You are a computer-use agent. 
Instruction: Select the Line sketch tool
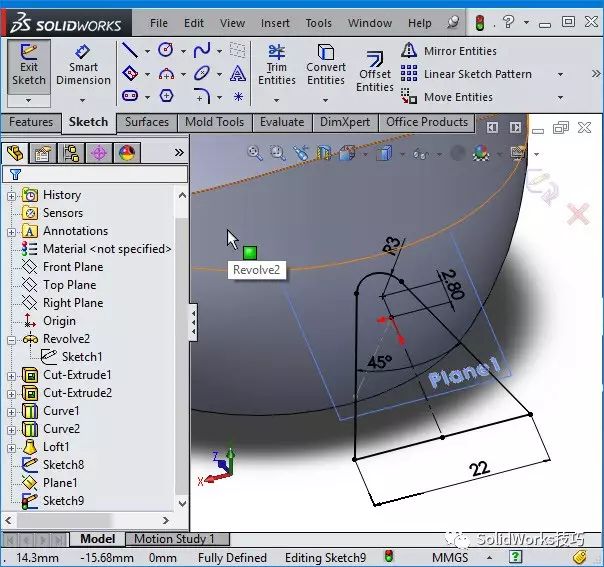click(130, 50)
